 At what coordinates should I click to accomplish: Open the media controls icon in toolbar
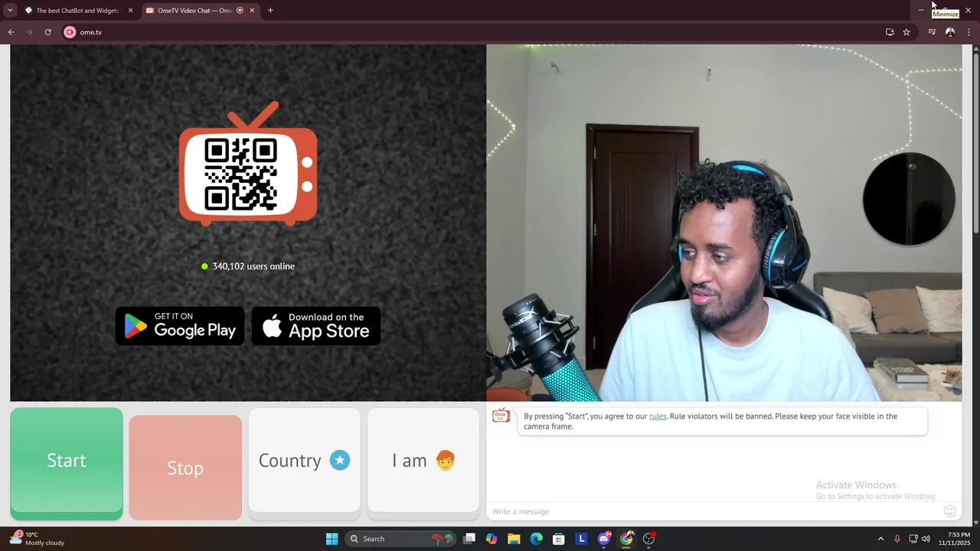[932, 32]
